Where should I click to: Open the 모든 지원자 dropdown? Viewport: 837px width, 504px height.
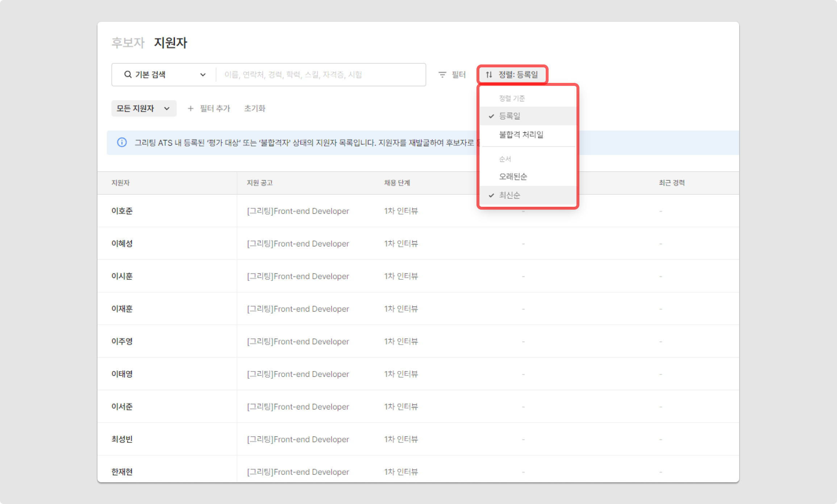143,108
